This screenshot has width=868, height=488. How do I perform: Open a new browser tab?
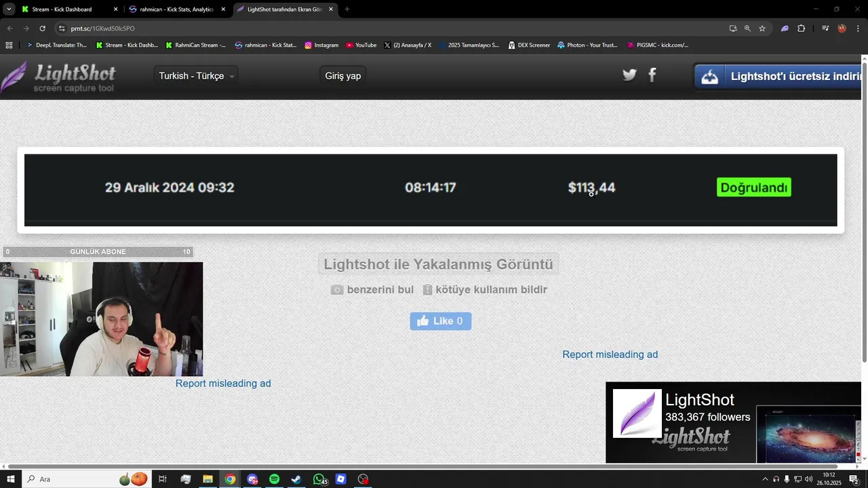point(347,9)
